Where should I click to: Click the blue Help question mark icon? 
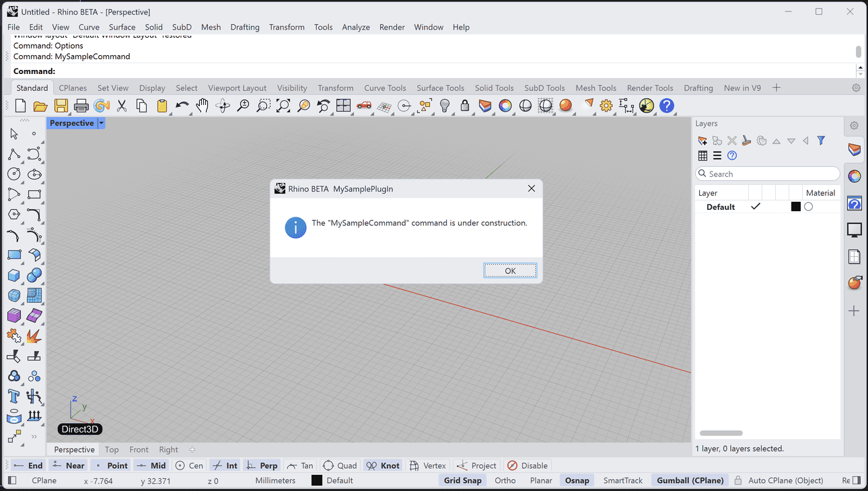[667, 106]
